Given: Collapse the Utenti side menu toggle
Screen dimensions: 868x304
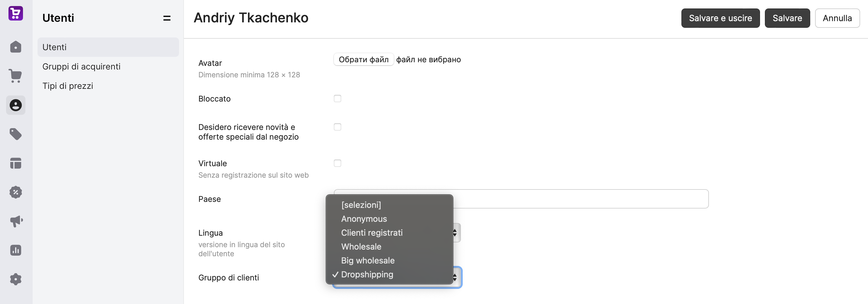Looking at the screenshot, I should click(x=167, y=18).
